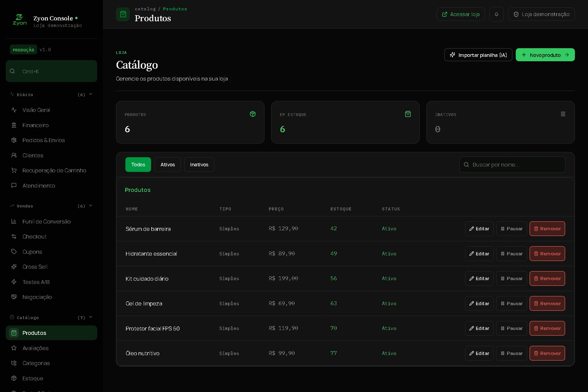This screenshot has height=392, width=588.
Task: Open Pedidos & Envios page
Action: pos(51,140)
